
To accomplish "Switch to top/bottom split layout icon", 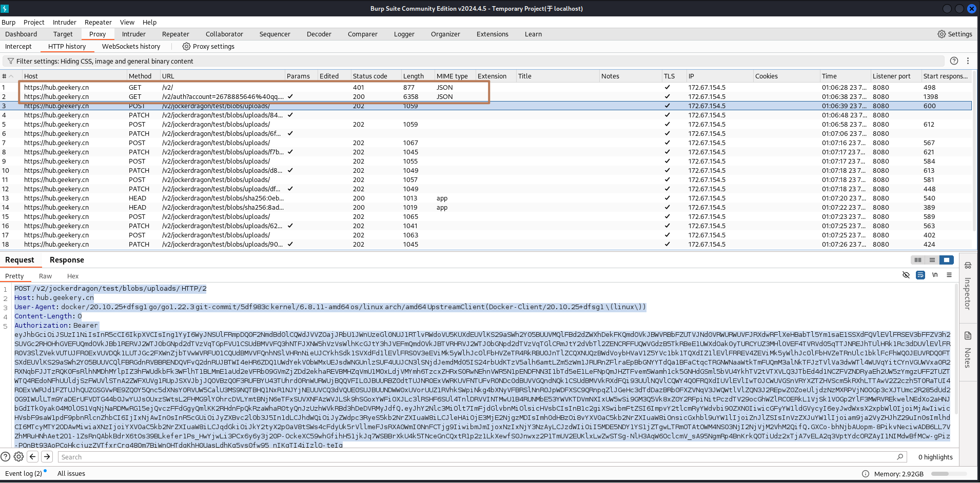I will (932, 260).
